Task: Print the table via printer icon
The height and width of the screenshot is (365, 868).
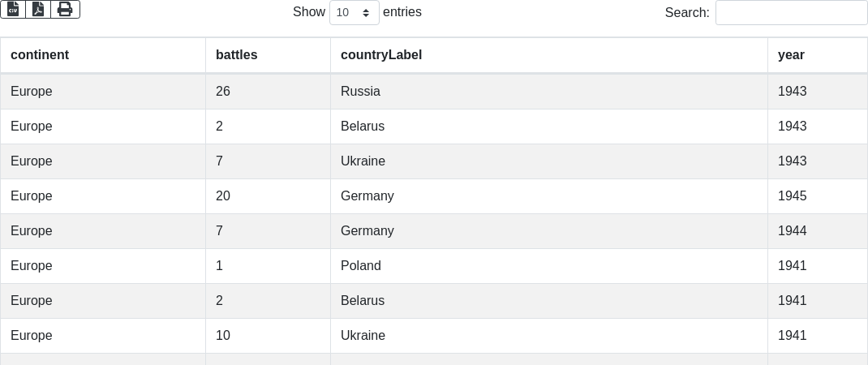Action: click(65, 9)
